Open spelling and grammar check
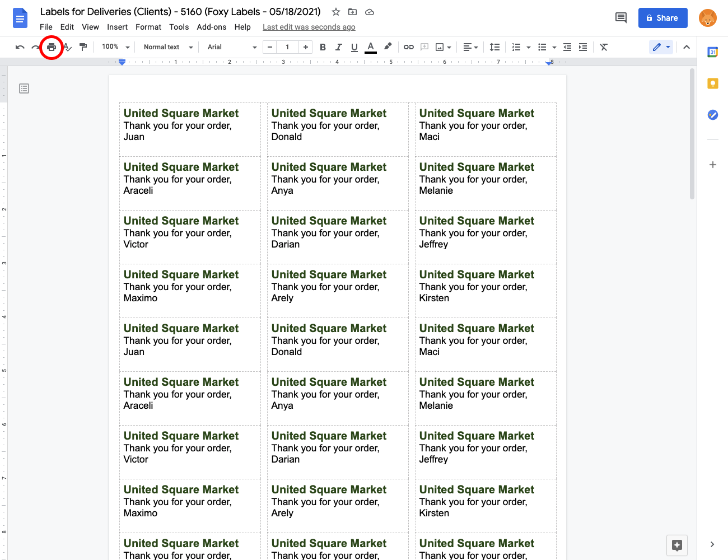The image size is (728, 560). coord(67,47)
